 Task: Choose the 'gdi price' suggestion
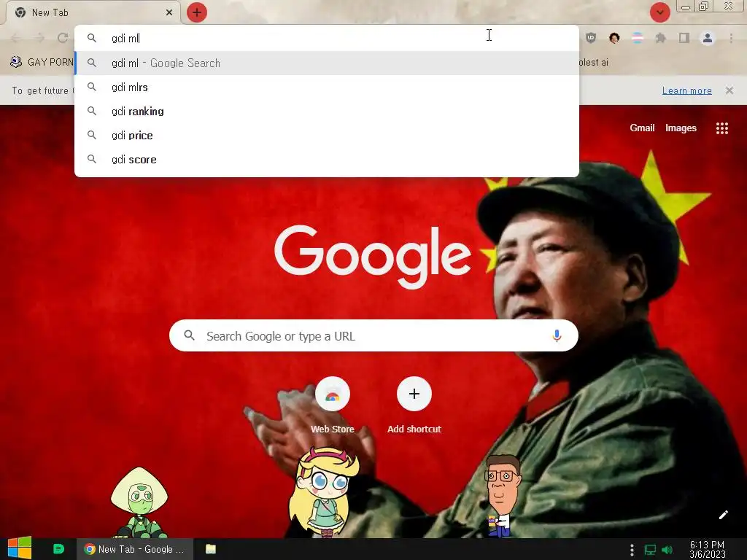click(x=327, y=135)
